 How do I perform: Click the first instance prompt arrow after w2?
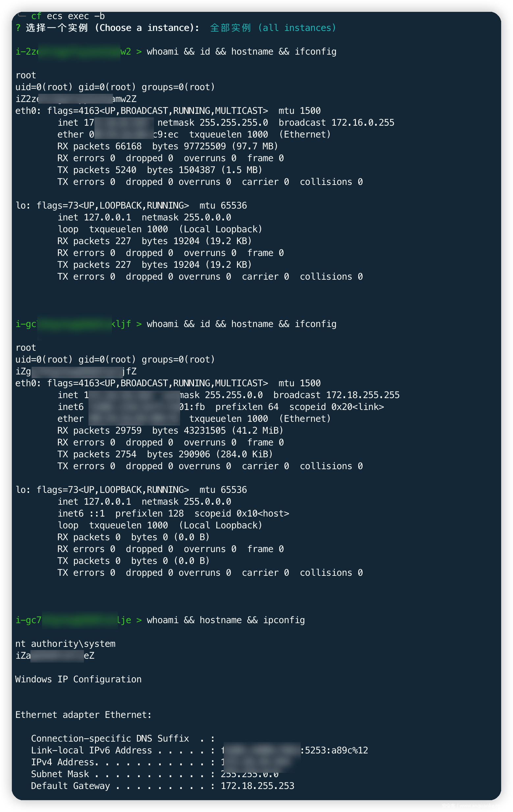[x=139, y=52]
